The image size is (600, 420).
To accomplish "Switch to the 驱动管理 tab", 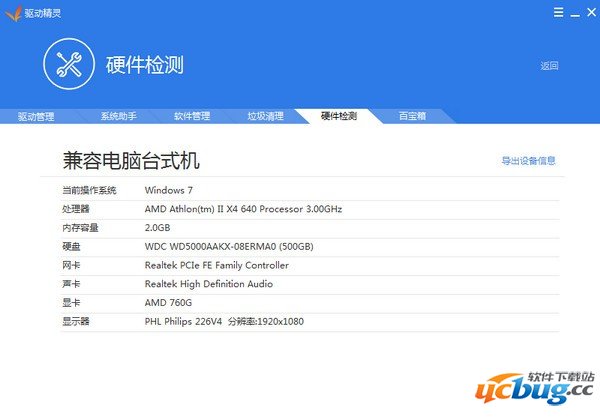I will point(36,116).
